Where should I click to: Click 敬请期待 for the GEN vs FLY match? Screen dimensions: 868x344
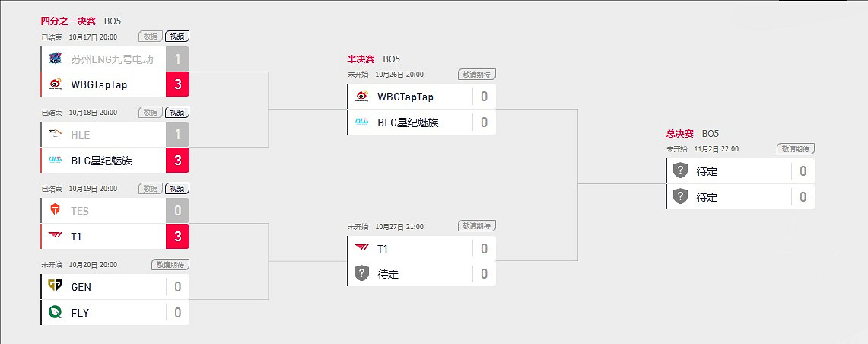(x=170, y=264)
